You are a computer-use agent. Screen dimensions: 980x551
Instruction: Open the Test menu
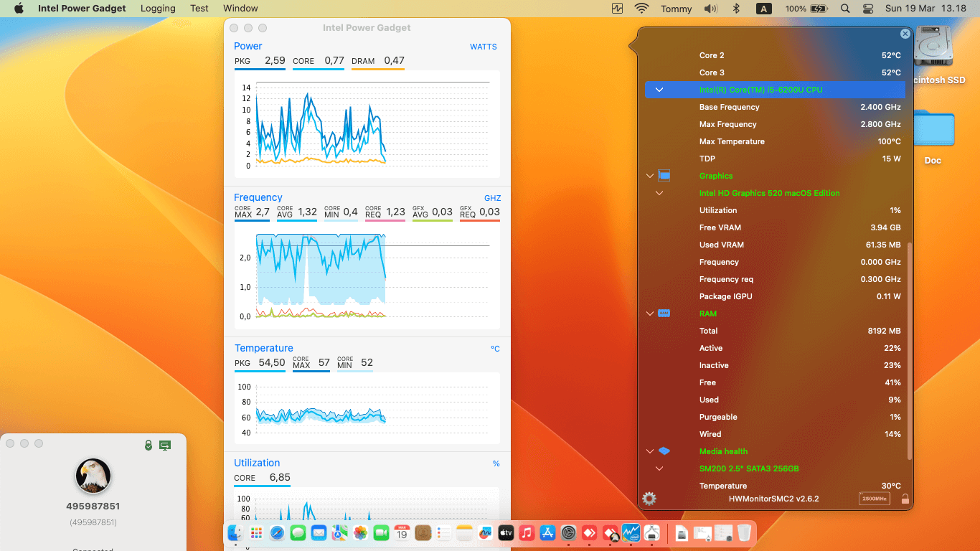coord(199,9)
